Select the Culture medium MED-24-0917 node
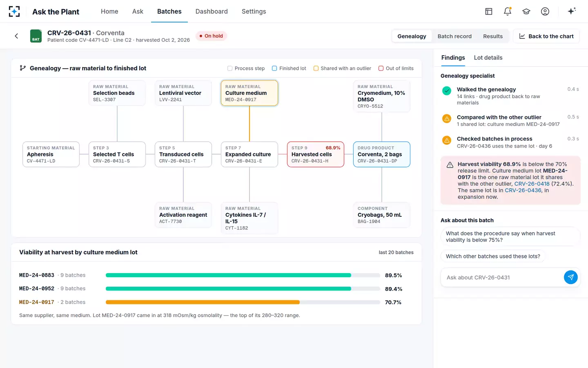Screen dimensions: 588x368 [x=249, y=93]
